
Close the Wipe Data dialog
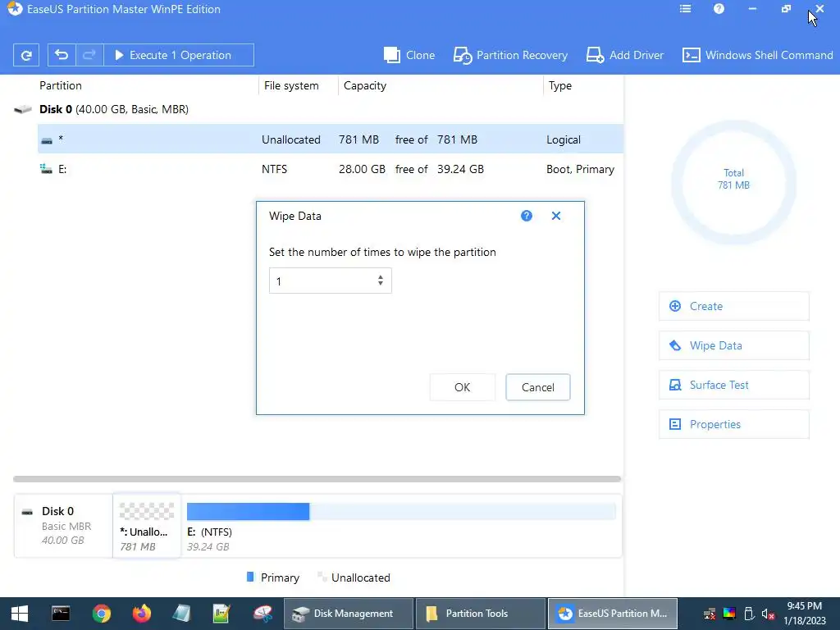(556, 216)
